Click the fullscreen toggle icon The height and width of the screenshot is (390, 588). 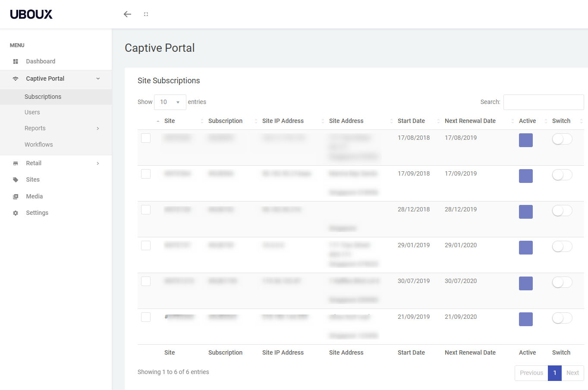point(146,14)
